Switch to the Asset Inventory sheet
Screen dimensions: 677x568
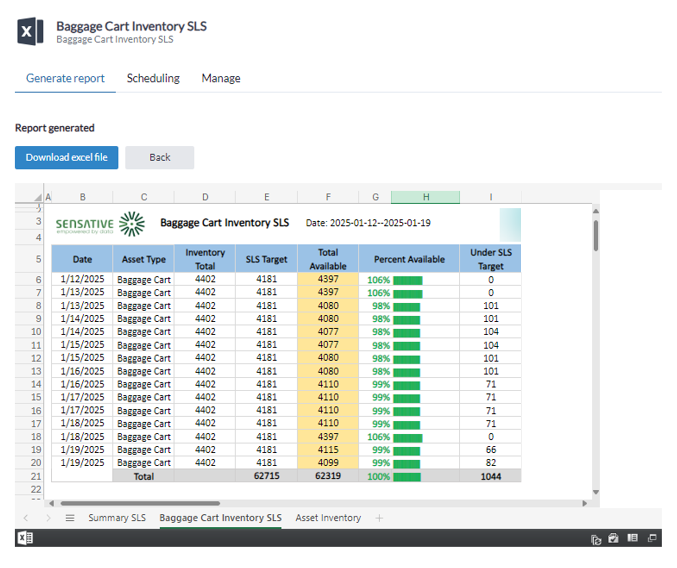pos(328,518)
